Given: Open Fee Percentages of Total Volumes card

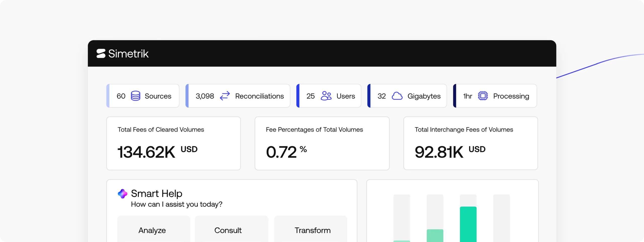Looking at the screenshot, I should (322, 143).
